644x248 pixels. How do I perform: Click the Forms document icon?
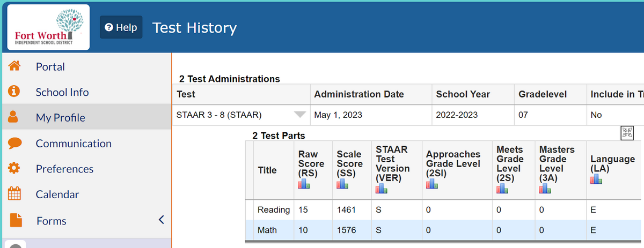point(16,220)
